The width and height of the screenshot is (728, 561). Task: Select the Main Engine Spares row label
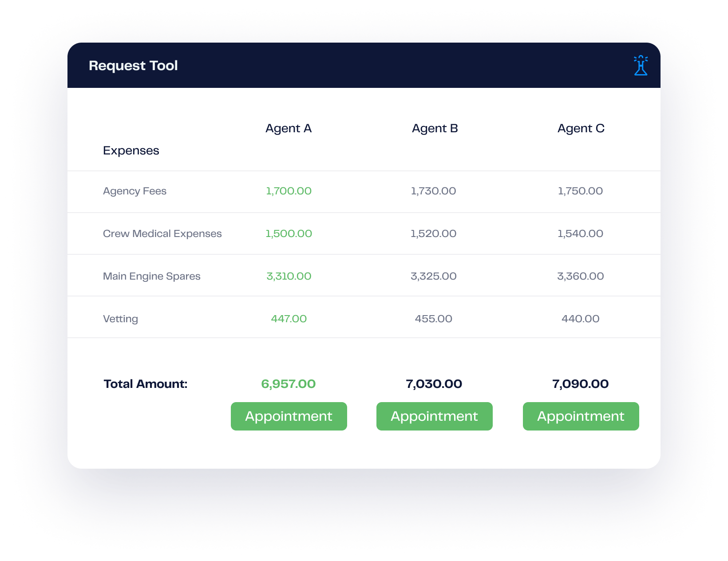pyautogui.click(x=151, y=276)
